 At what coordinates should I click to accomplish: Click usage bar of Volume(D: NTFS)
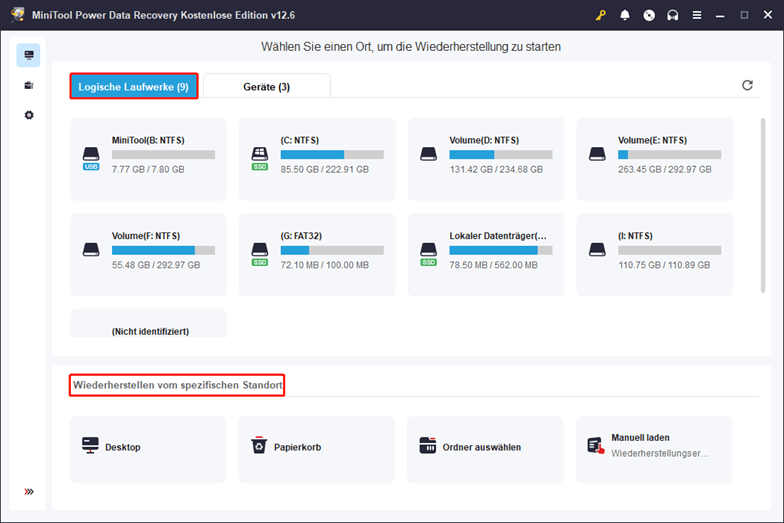pos(500,154)
